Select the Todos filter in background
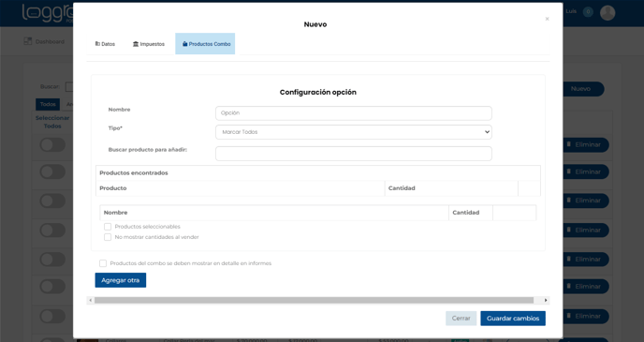The height and width of the screenshot is (342, 644). click(48, 104)
